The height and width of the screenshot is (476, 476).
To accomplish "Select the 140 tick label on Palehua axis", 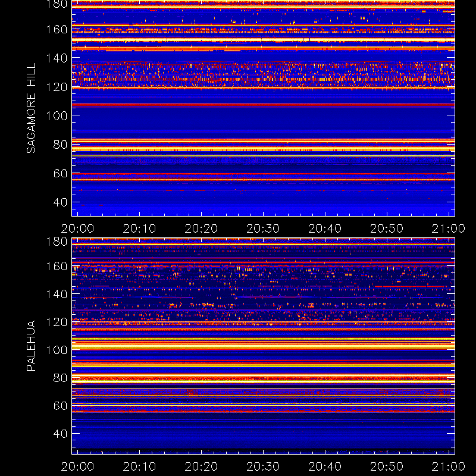I will coord(57,294).
